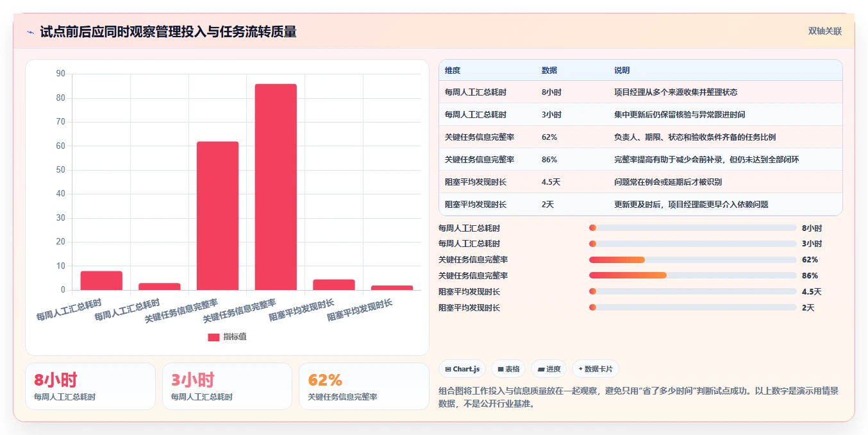Select the Chart.js chip
Screen dimensions: 868x435
[462, 369]
